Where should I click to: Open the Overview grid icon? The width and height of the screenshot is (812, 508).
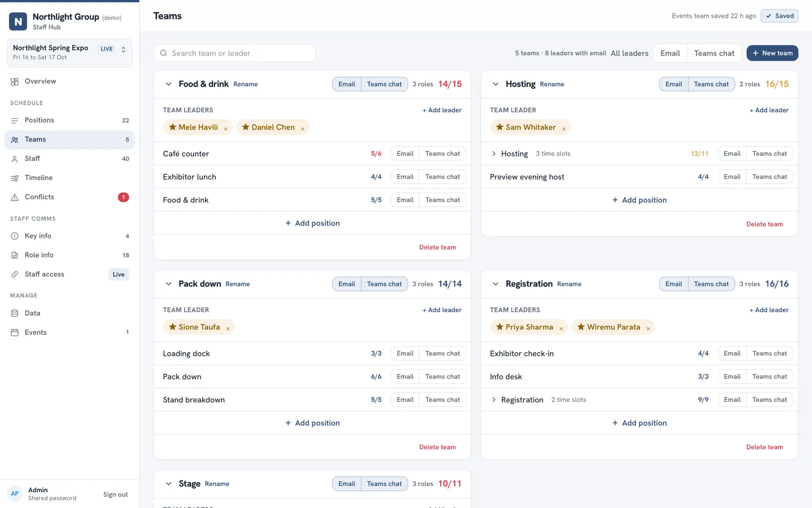15,81
